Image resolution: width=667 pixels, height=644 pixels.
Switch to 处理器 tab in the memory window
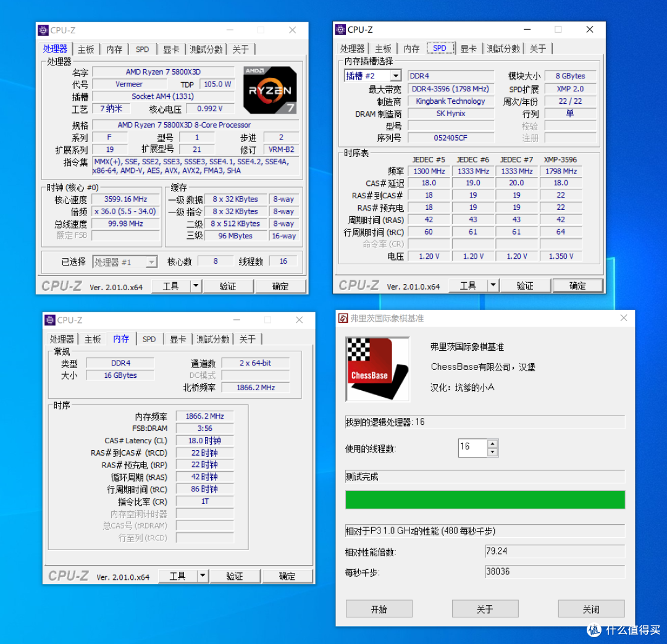pyautogui.click(x=62, y=340)
